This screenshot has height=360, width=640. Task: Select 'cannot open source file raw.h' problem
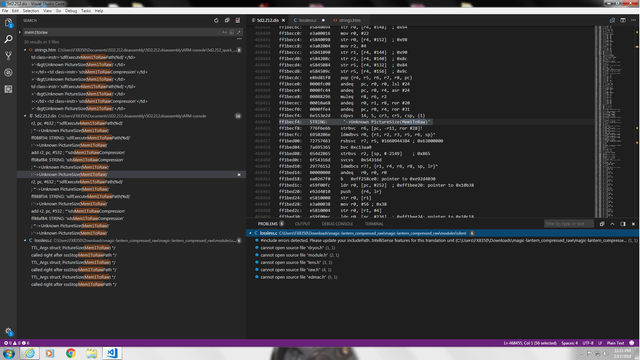pos(443,270)
